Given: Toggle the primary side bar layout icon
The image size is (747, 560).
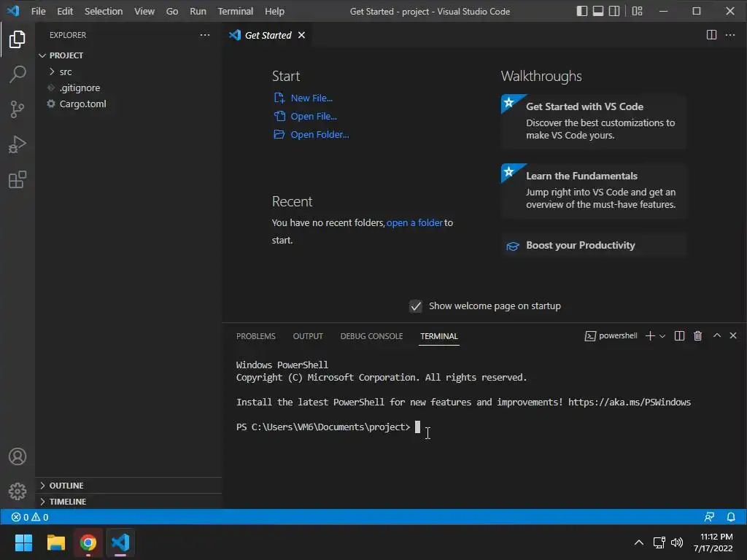Looking at the screenshot, I should (x=581, y=11).
